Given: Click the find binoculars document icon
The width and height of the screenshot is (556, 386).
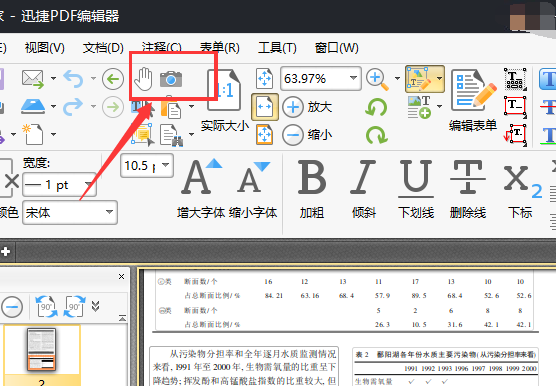Looking at the screenshot, I should 172,135.
